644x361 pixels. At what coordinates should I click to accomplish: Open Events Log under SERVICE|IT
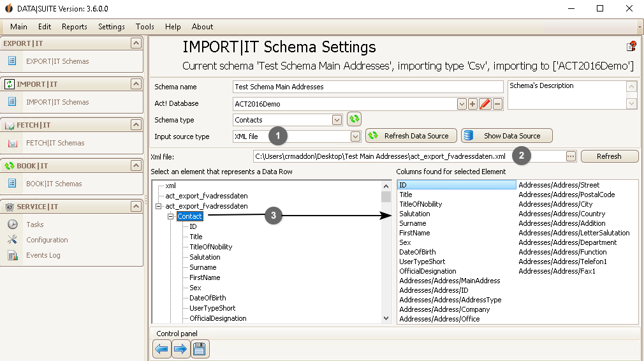tap(43, 255)
